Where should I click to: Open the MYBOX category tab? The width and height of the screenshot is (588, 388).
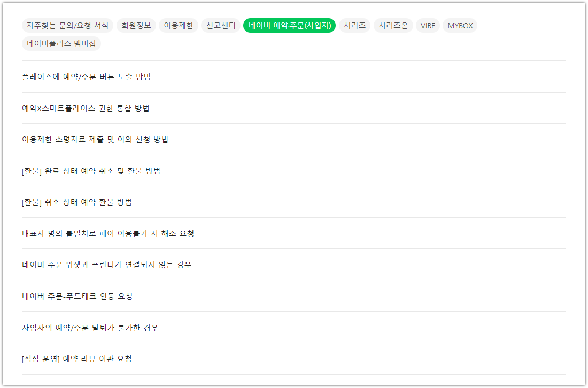[x=460, y=26]
